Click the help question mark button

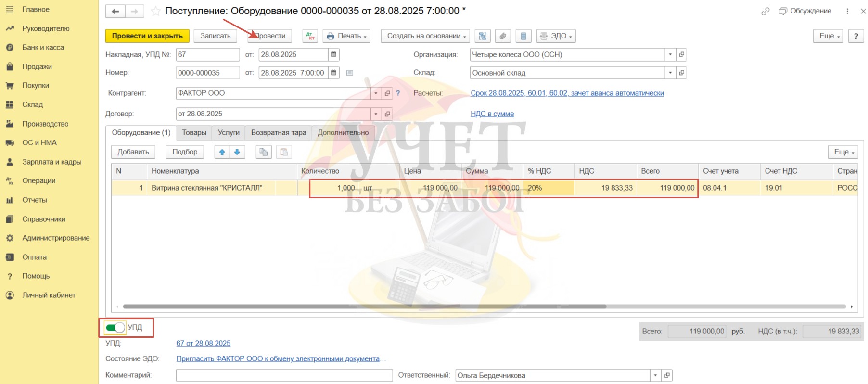pyautogui.click(x=856, y=36)
